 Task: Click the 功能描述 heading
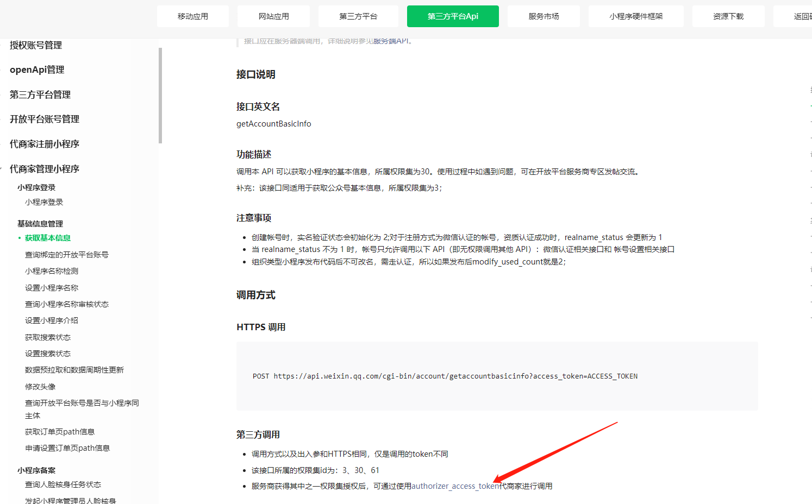(x=254, y=155)
